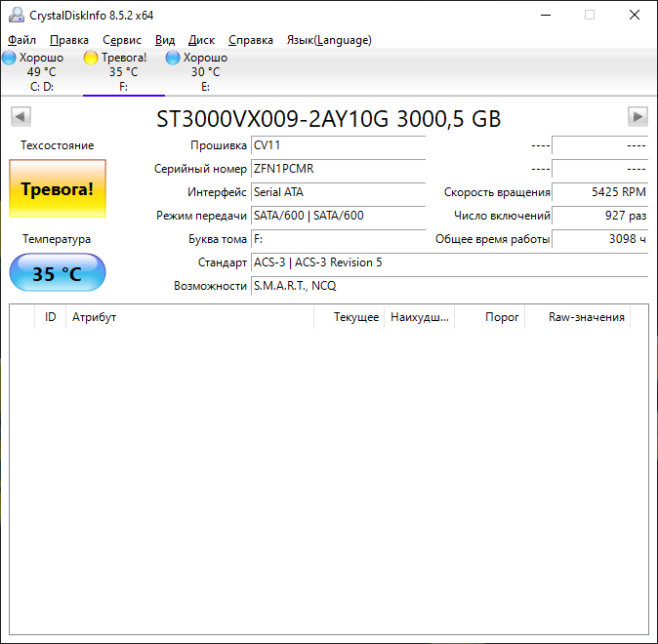Click the Raw-значения column header
Image resolution: width=658 pixels, height=644 pixels.
click(578, 317)
